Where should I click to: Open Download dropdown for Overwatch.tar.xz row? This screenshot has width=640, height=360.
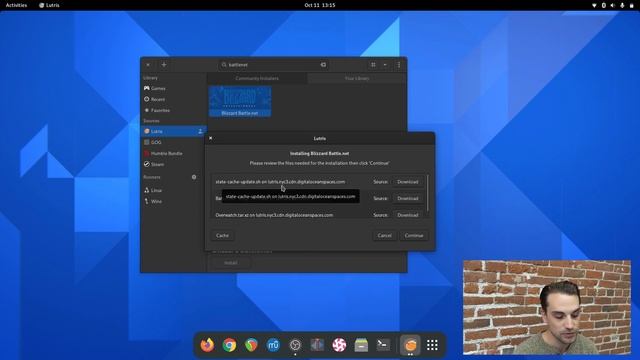pyautogui.click(x=407, y=215)
